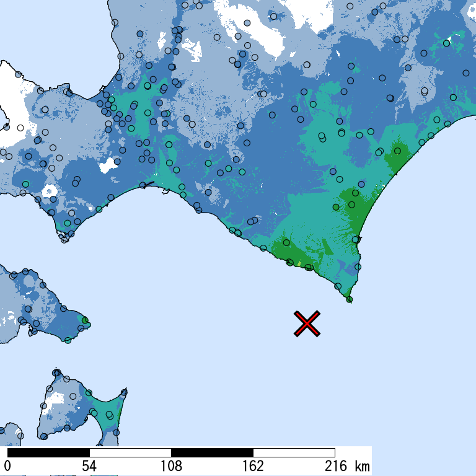
Task: Click the white scale segment between 54 and 108
Action: pos(130,452)
